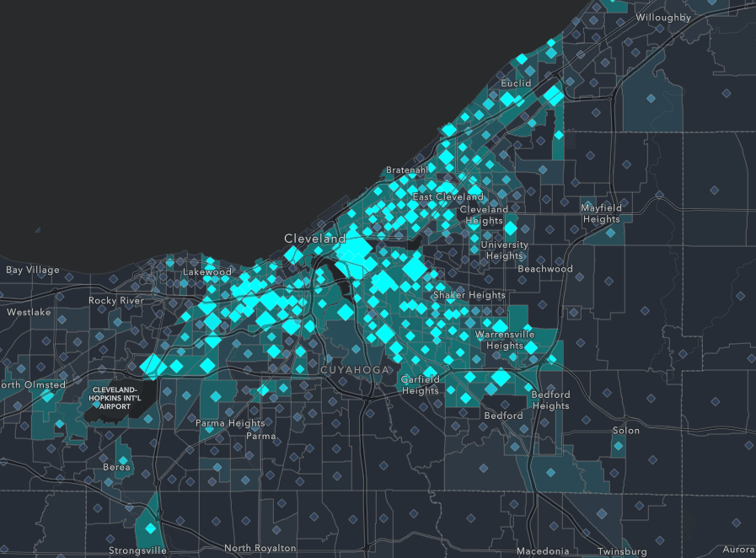Click the University Heights label

click(x=504, y=249)
